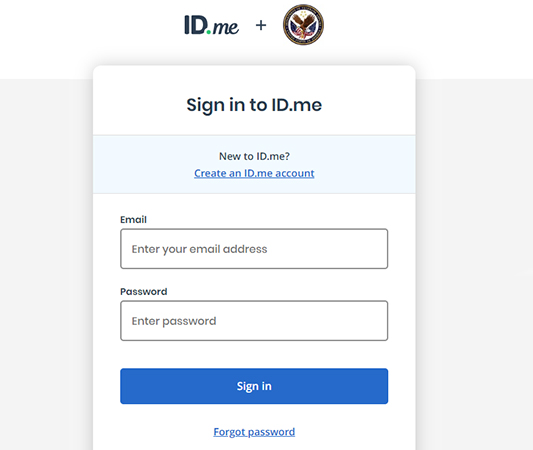Click the Password field label
Image resolution: width=533 pixels, height=450 pixels.
(143, 292)
